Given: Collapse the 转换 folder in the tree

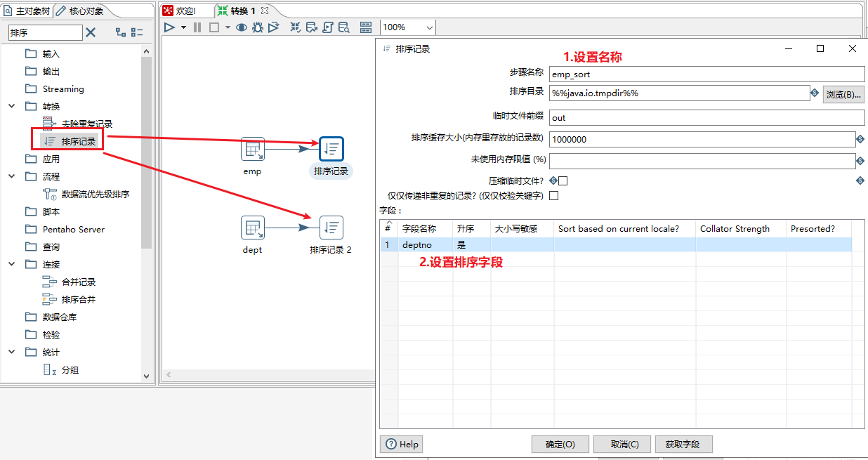Looking at the screenshot, I should (x=11, y=106).
